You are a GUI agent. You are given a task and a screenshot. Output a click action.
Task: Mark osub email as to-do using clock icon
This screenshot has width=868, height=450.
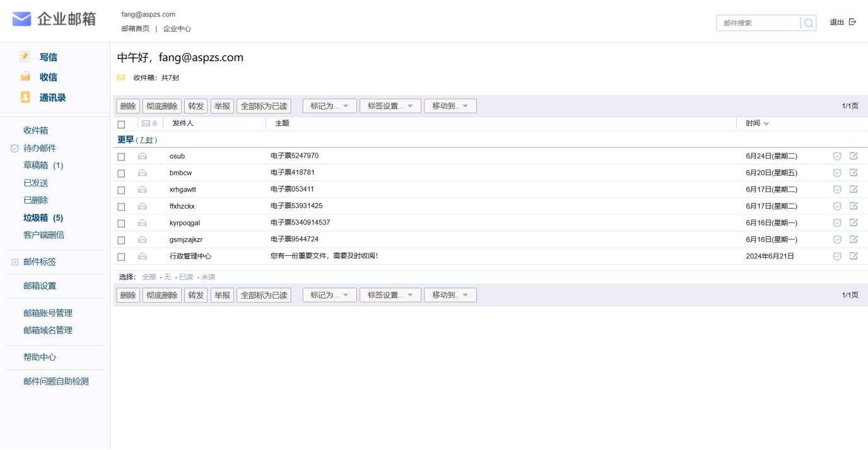[837, 156]
